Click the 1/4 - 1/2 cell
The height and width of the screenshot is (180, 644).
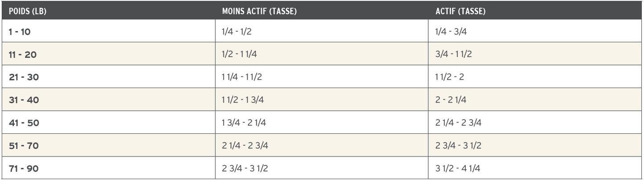pyautogui.click(x=234, y=32)
